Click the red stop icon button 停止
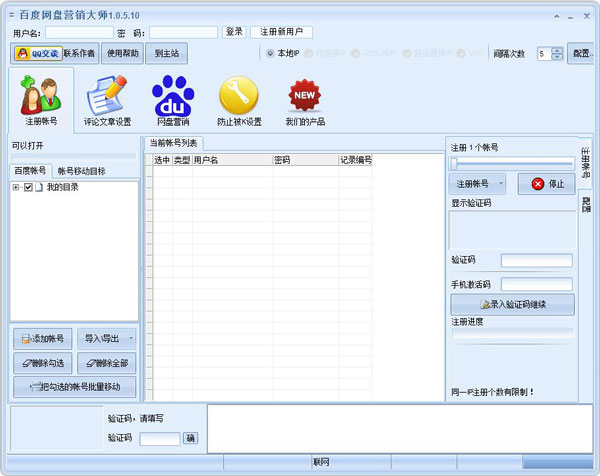 pyautogui.click(x=547, y=184)
